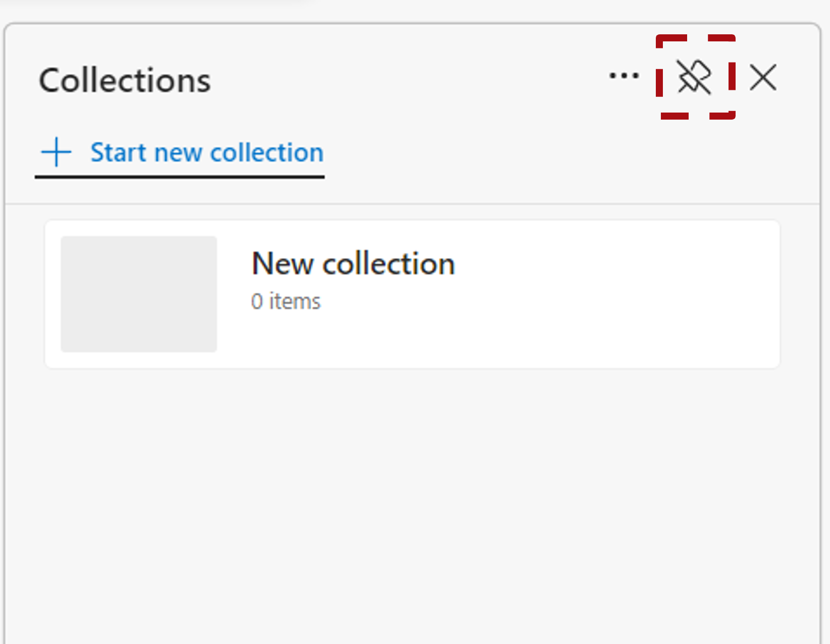
Task: Open the New collection card
Action: tap(412, 294)
